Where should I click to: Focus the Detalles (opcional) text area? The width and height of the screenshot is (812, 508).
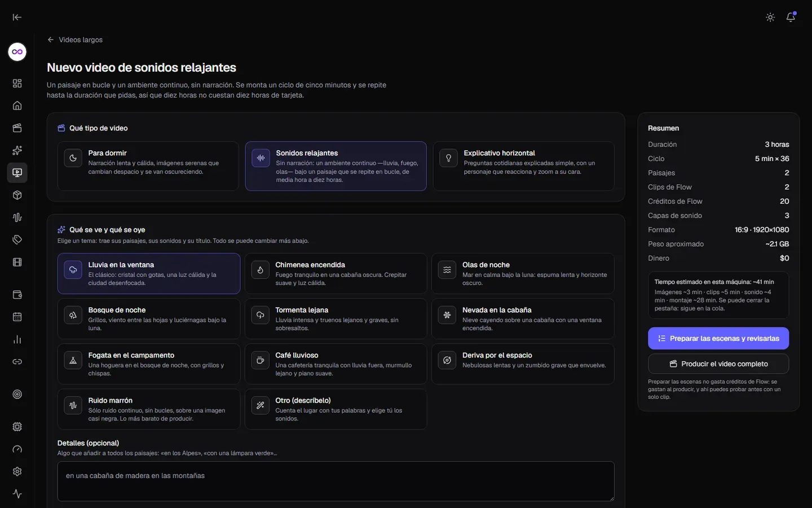tap(336, 481)
